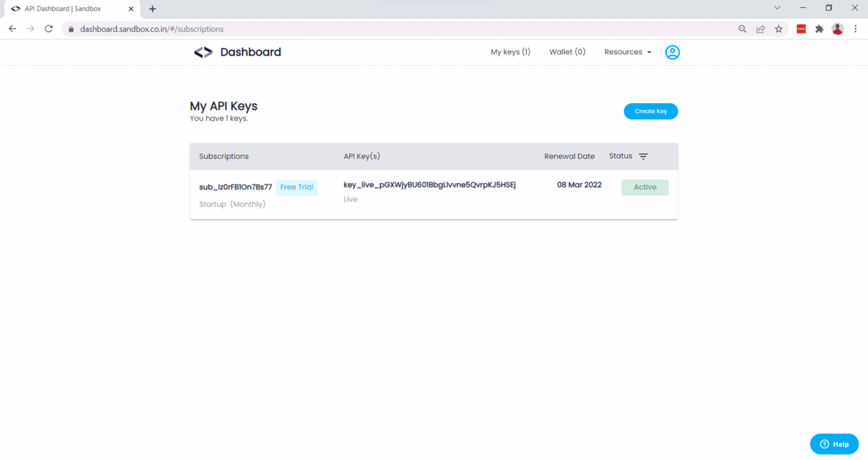Click the 'You have 1 keys.' text
868x460 pixels.
point(219,119)
